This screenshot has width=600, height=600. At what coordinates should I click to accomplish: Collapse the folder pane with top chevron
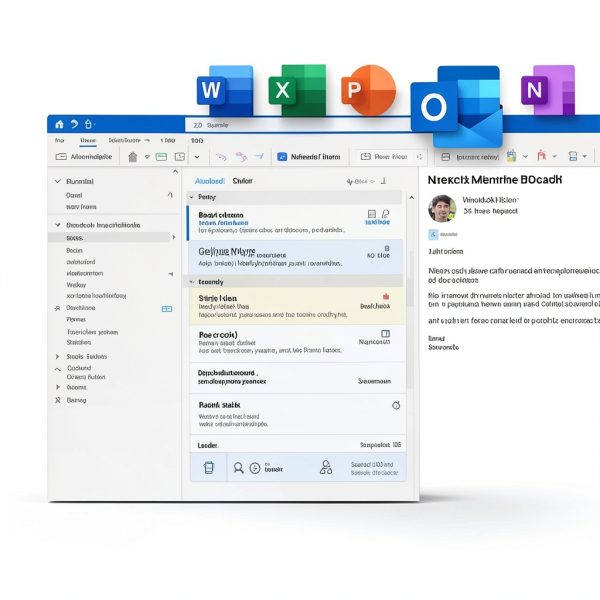coord(175,172)
